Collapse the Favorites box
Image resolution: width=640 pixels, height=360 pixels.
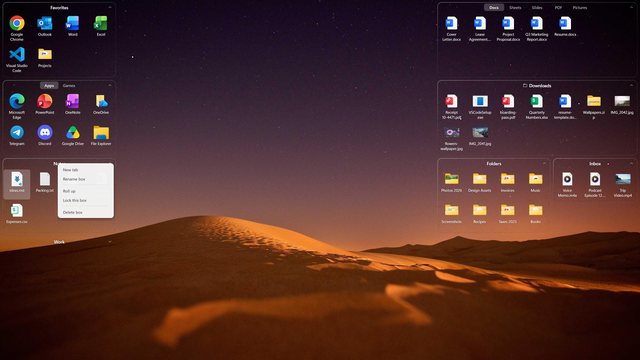109,8
